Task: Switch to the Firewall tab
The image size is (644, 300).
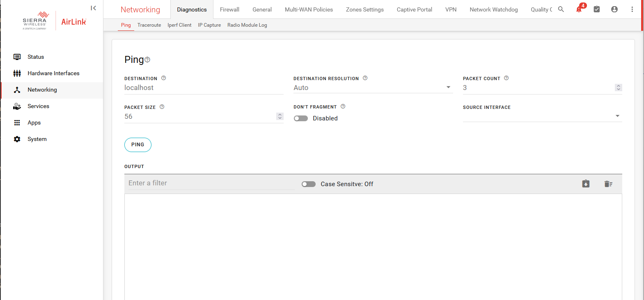Action: [229, 9]
